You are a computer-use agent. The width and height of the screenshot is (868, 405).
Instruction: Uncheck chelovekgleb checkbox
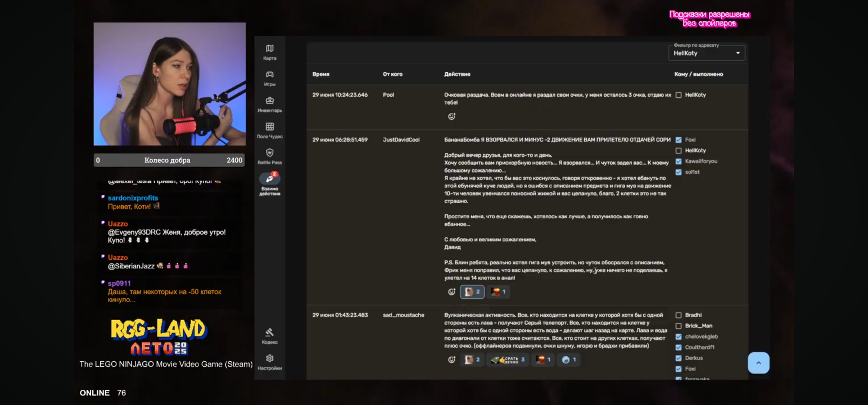point(678,337)
